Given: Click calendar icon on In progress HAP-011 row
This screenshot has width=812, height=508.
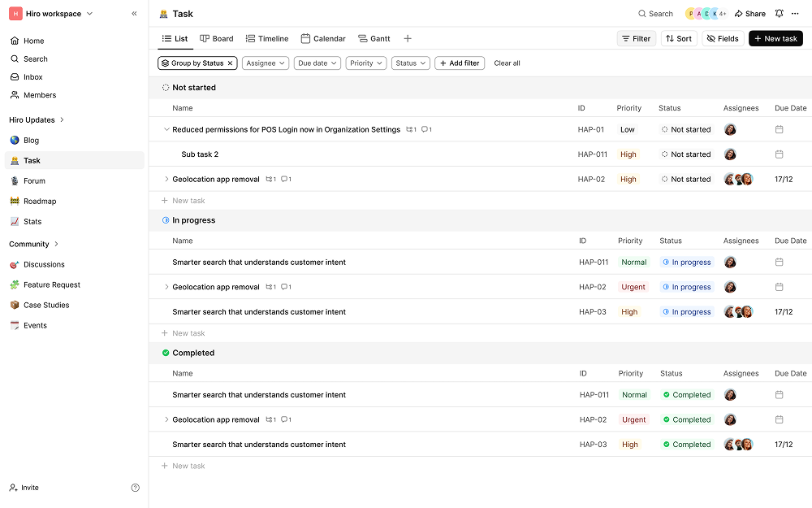Looking at the screenshot, I should [779, 263].
